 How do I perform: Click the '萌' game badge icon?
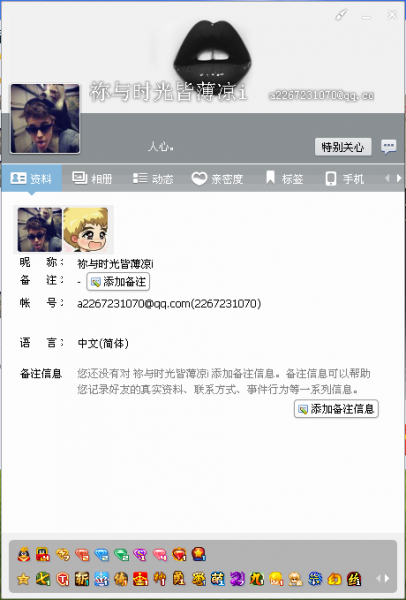pyautogui.click(x=218, y=579)
